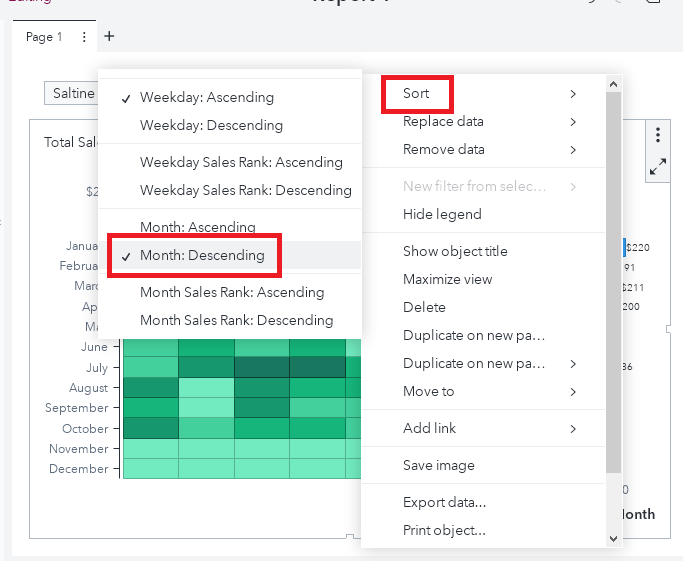Viewport: 683px width, 561px height.
Task: Click the context menu scroll-down arrow
Action: [x=613, y=538]
